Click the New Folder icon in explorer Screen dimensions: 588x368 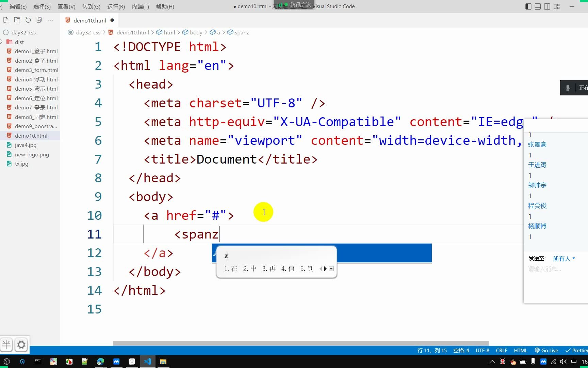(17, 20)
